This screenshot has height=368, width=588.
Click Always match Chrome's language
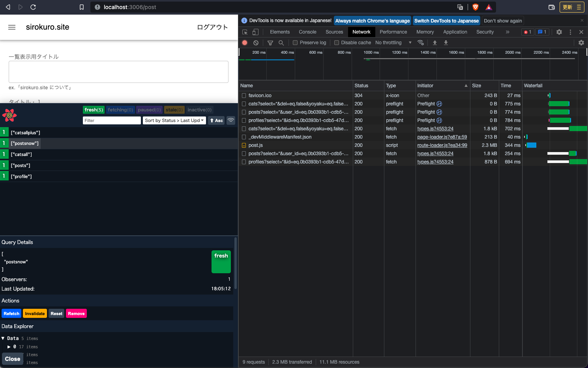click(373, 21)
